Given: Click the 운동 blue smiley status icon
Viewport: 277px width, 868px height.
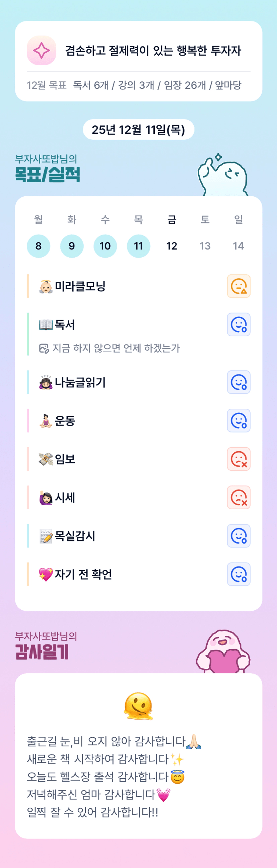Looking at the screenshot, I should coord(238,420).
